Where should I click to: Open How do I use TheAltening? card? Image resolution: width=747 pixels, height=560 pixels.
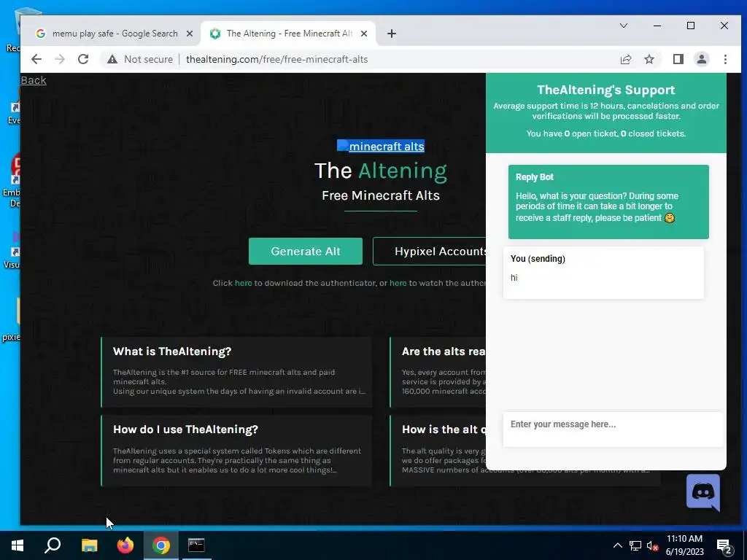pyautogui.click(x=236, y=450)
